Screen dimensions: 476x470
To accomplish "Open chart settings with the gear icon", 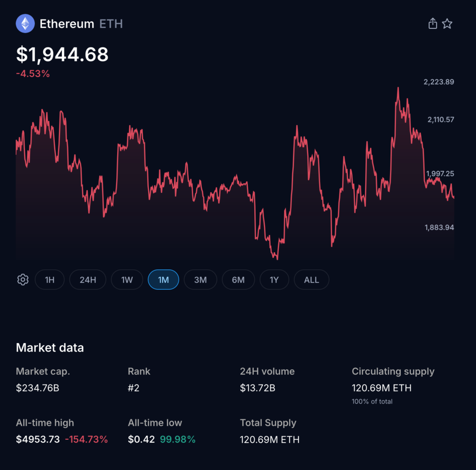I will 22,280.
